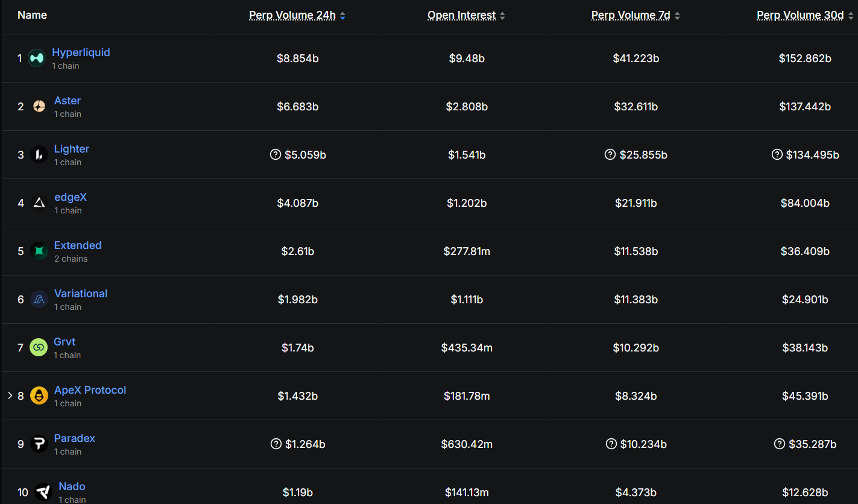Viewport: 858px width, 504px height.
Task: Click the Hyperliquid protocol logo icon
Action: click(37, 58)
